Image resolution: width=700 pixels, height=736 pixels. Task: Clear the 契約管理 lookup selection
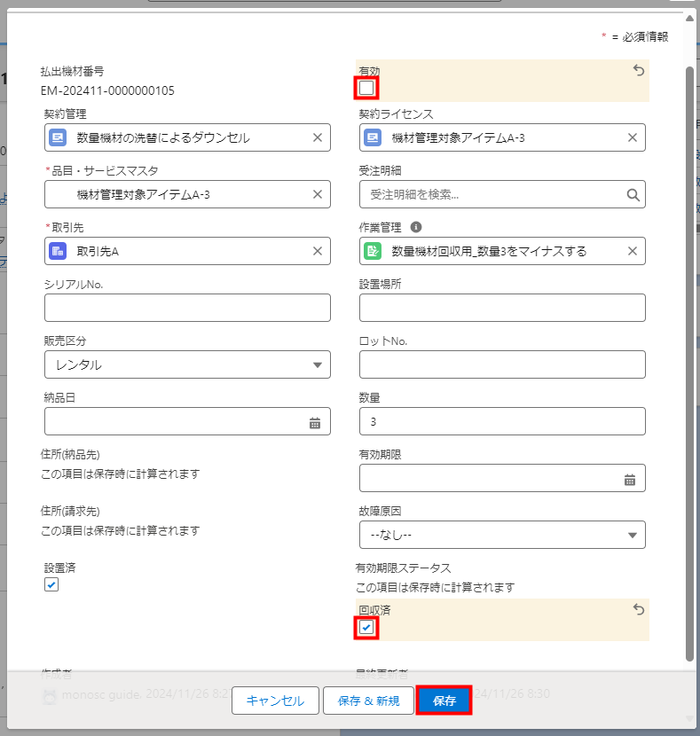point(318,137)
